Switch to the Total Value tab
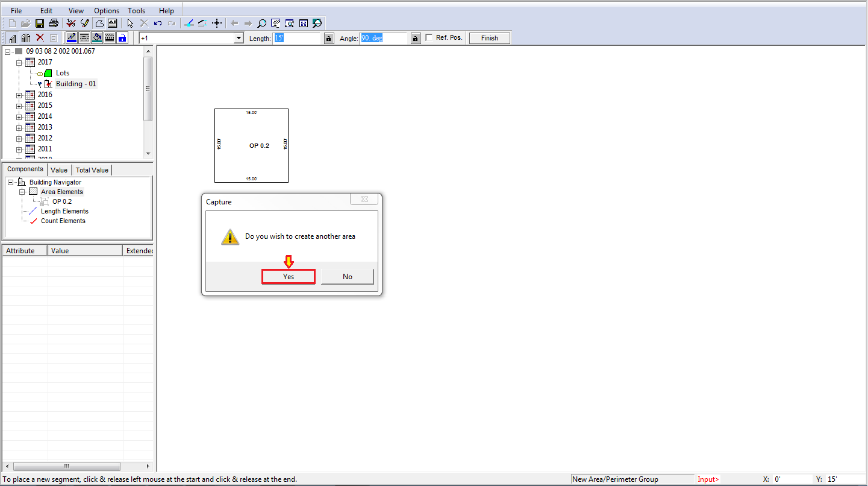 tap(92, 170)
